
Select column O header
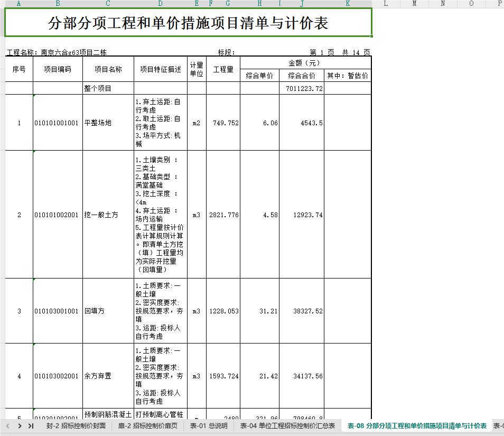pos(472,4)
